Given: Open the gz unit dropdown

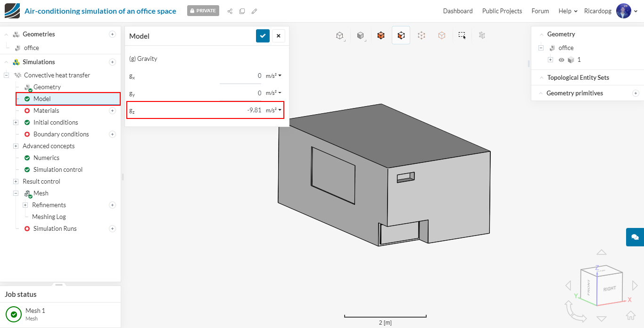Looking at the screenshot, I should pyautogui.click(x=273, y=110).
